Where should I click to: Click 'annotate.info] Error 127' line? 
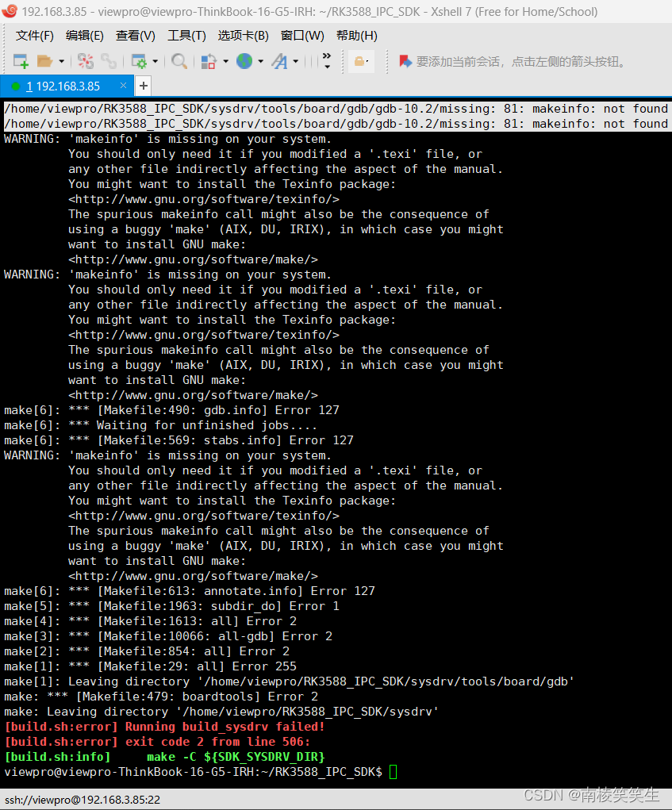(190, 591)
